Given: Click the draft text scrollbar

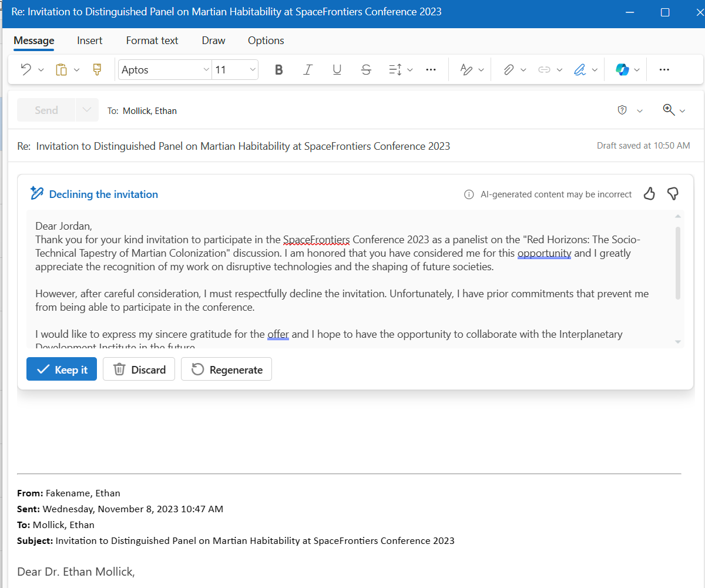Looking at the screenshot, I should (x=678, y=263).
